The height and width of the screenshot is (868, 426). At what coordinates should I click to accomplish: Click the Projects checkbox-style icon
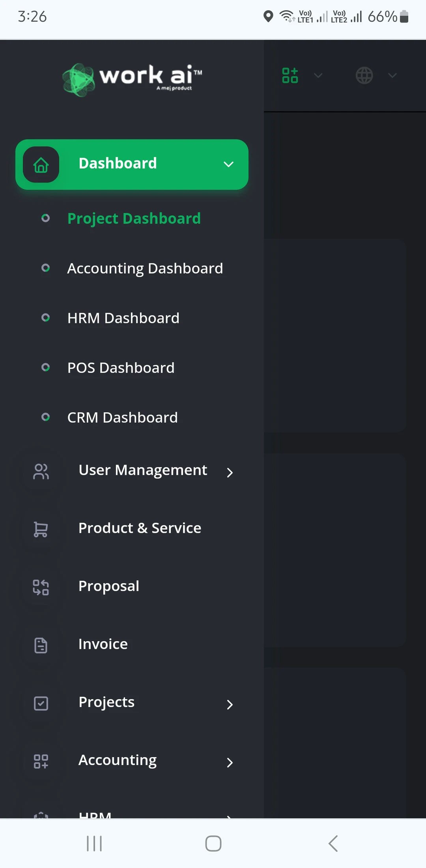[41, 703]
